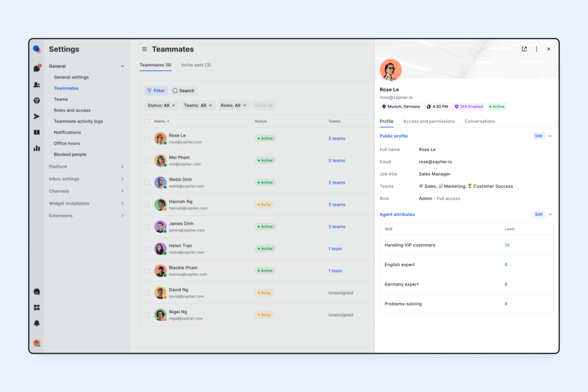Click Edit next to Agent attributes

[539, 214]
